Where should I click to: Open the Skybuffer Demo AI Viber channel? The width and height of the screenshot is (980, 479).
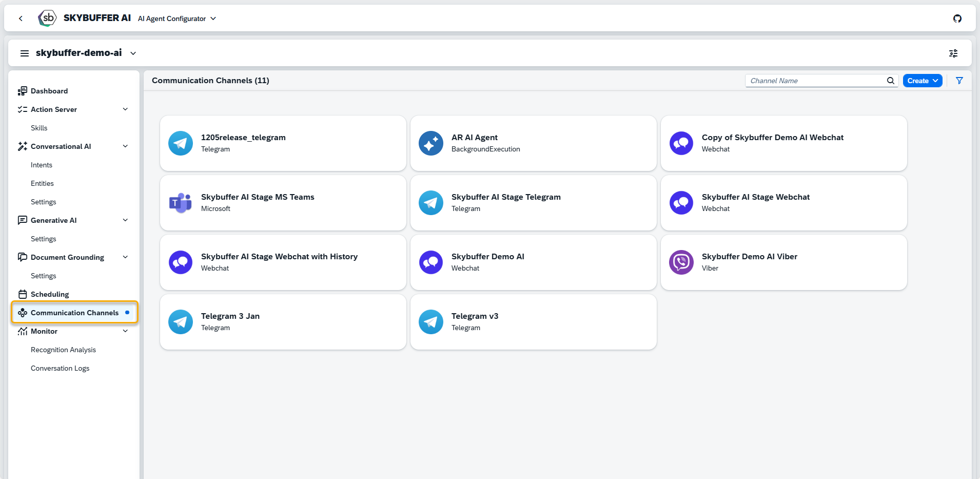[784, 262]
